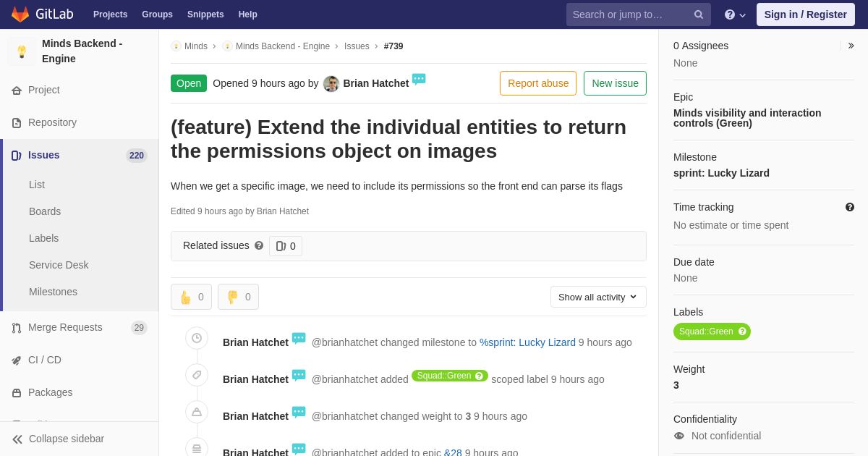868x456 pixels.
Task: Click breadcrumb issue number #739
Action: (x=393, y=46)
